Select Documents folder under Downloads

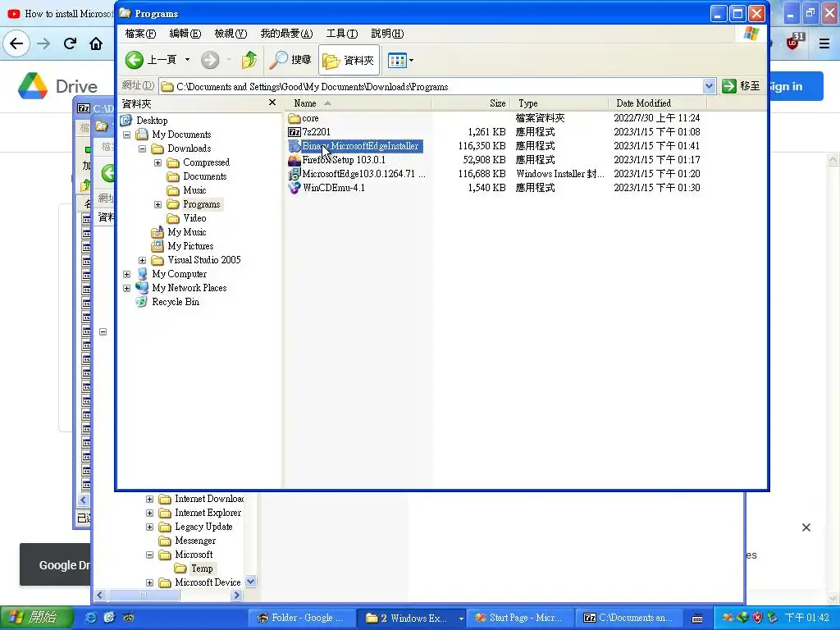click(204, 176)
